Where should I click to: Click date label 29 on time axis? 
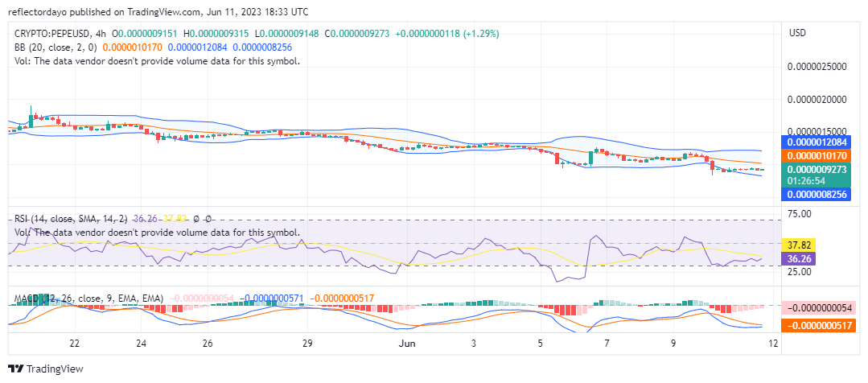point(308,344)
